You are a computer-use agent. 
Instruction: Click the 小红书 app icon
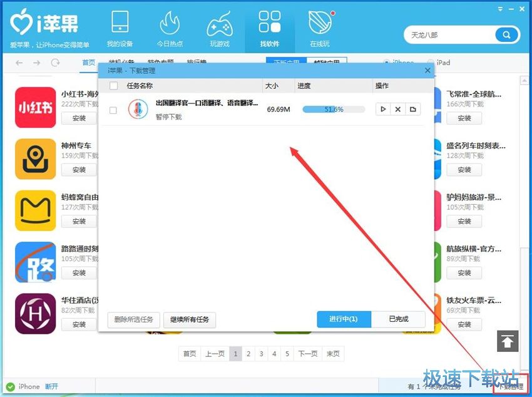pos(35,107)
